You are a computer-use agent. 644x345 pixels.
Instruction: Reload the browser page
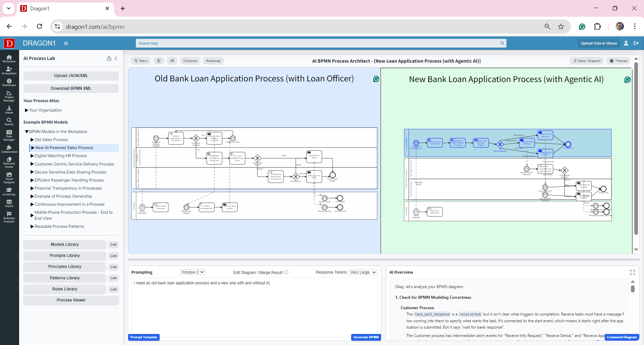pos(39,26)
